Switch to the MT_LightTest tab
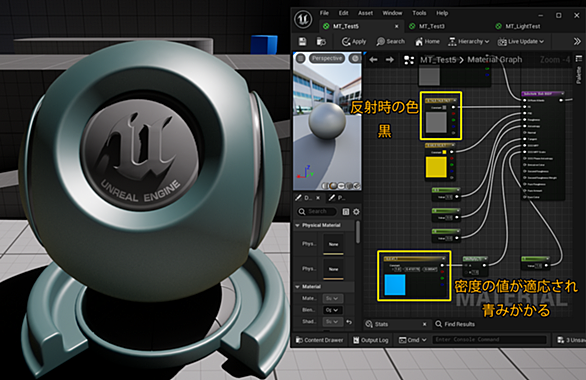Image resolution: width=586 pixels, height=380 pixels. (x=522, y=26)
